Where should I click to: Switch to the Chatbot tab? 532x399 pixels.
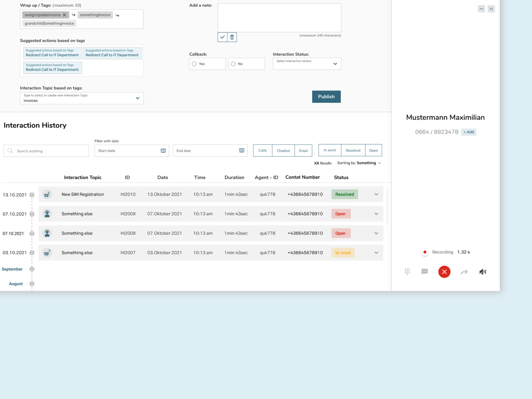[x=283, y=150]
